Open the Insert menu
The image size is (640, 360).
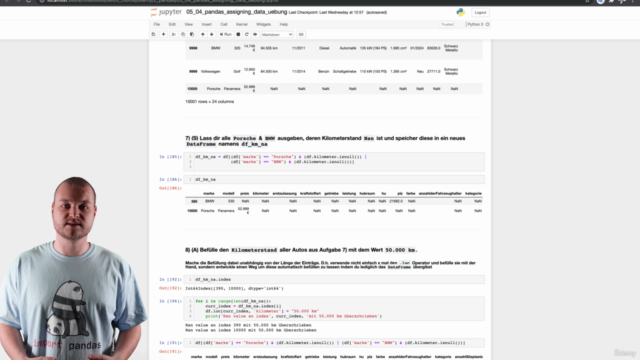[x=207, y=24]
